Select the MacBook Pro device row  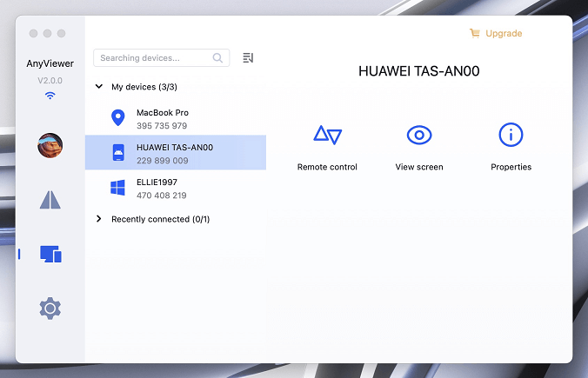click(x=176, y=117)
